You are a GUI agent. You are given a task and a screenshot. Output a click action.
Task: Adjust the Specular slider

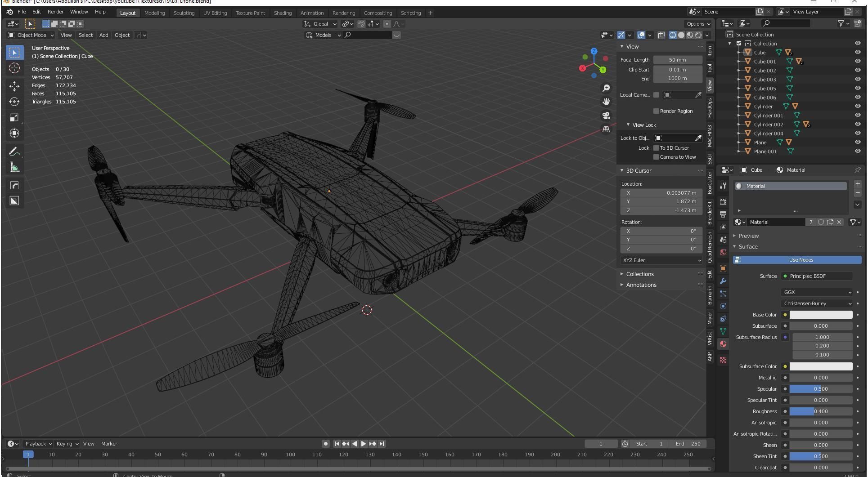point(821,389)
